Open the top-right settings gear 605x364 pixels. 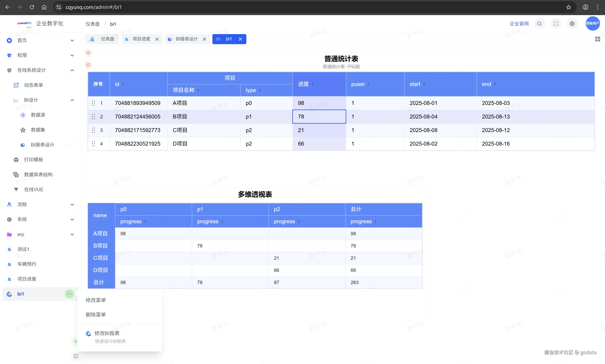pos(572,24)
